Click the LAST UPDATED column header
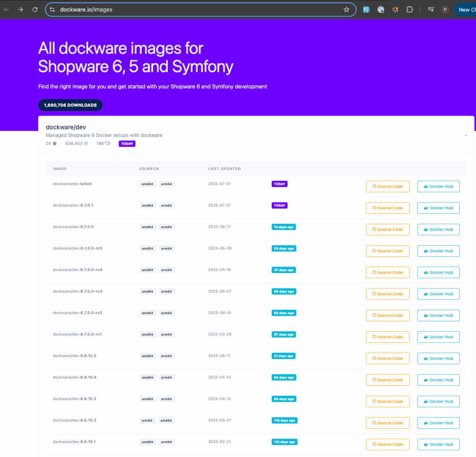 [x=224, y=169]
